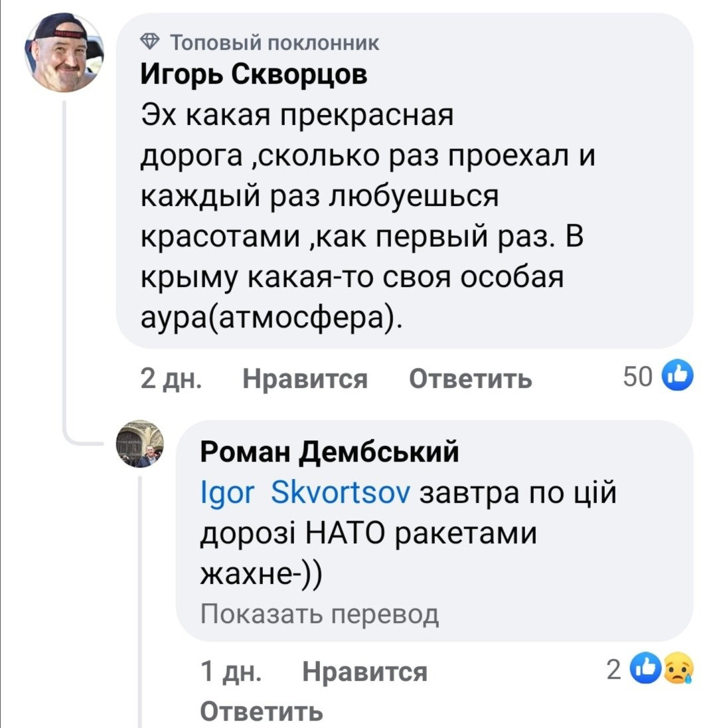Open Роман Дембський's small avatar
This screenshot has width=717, height=728.
139,444
